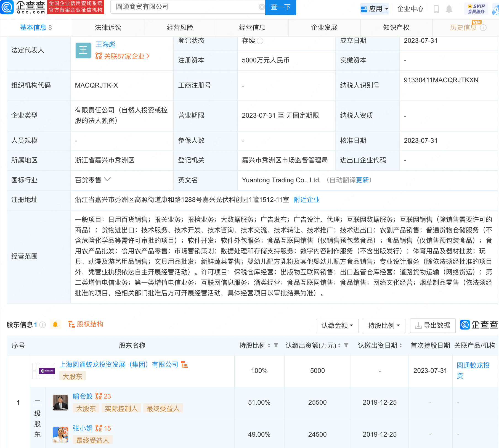Go to 企业中心
Screen dimensions: 499x448
click(x=410, y=9)
